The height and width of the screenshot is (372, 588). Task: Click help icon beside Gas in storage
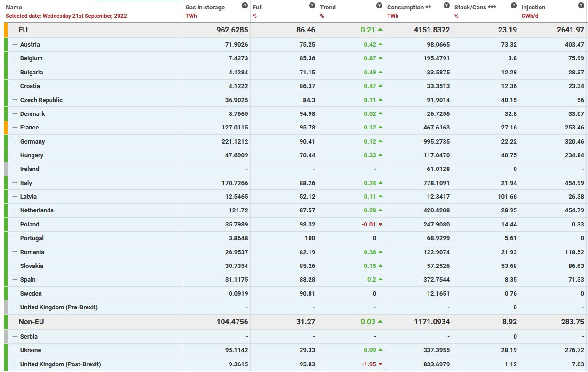245,6
